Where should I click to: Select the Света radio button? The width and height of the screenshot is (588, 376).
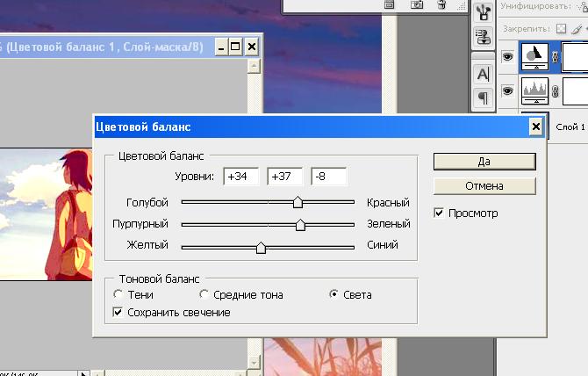pos(333,294)
